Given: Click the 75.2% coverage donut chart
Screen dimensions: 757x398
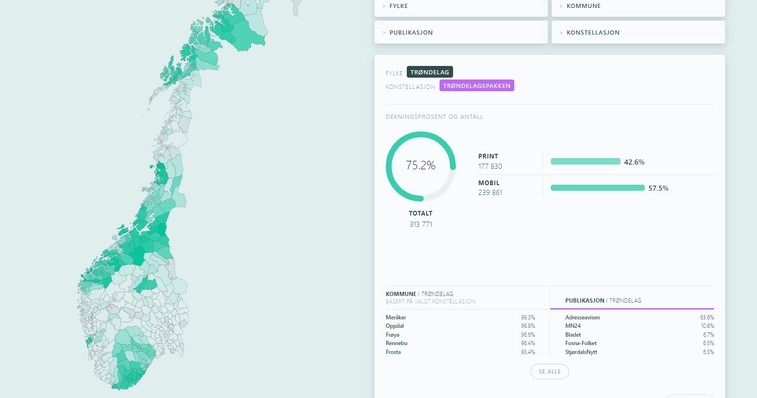Looking at the screenshot, I should tap(421, 166).
